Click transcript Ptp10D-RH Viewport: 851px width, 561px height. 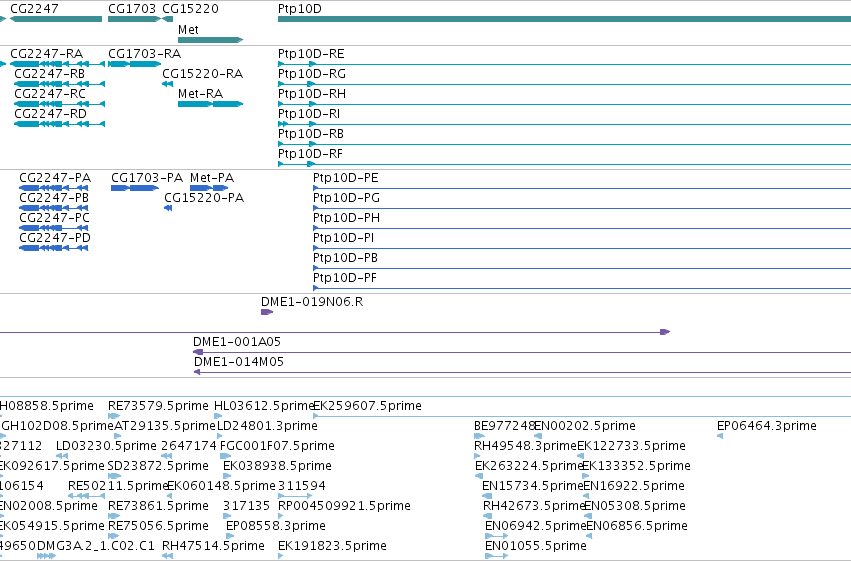pos(564,104)
